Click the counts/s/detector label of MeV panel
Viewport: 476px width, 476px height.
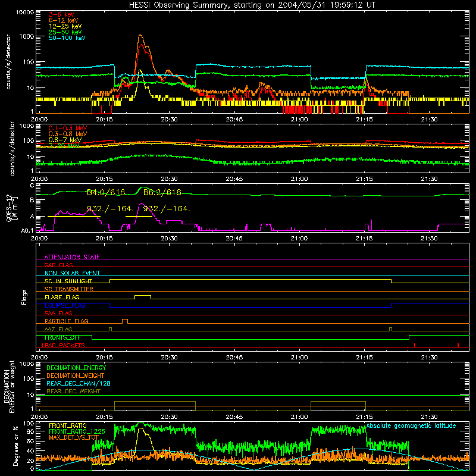[x=12, y=148]
